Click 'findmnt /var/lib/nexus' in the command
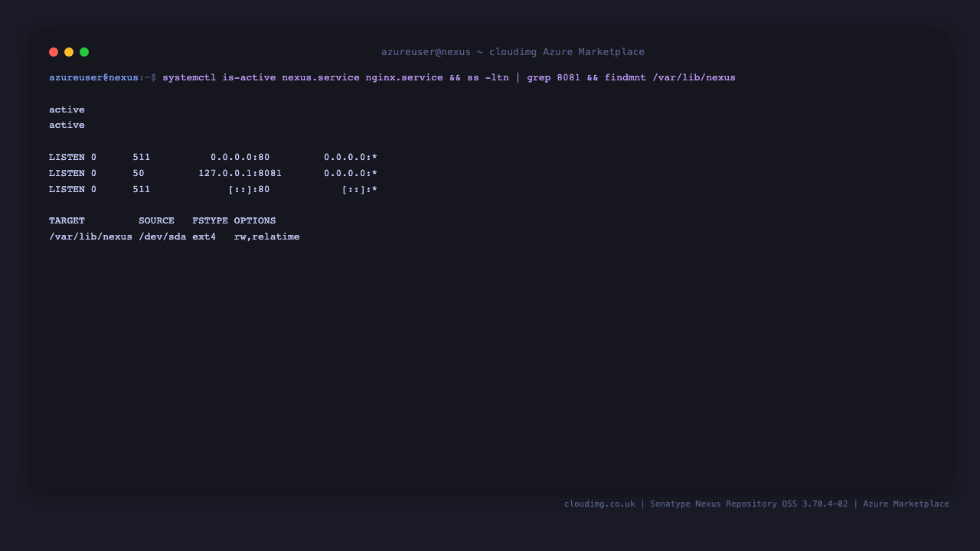The width and height of the screenshot is (980, 551). pos(670,77)
